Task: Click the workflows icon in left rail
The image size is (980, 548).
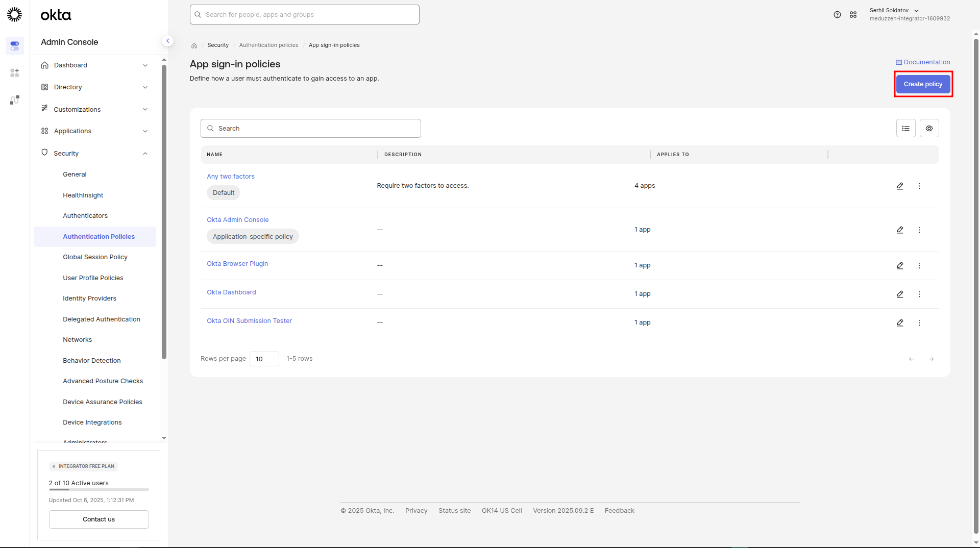Action: [14, 100]
